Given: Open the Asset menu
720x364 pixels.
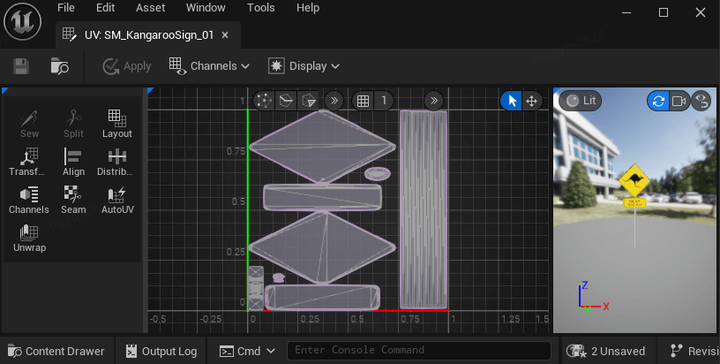Looking at the screenshot, I should point(150,8).
